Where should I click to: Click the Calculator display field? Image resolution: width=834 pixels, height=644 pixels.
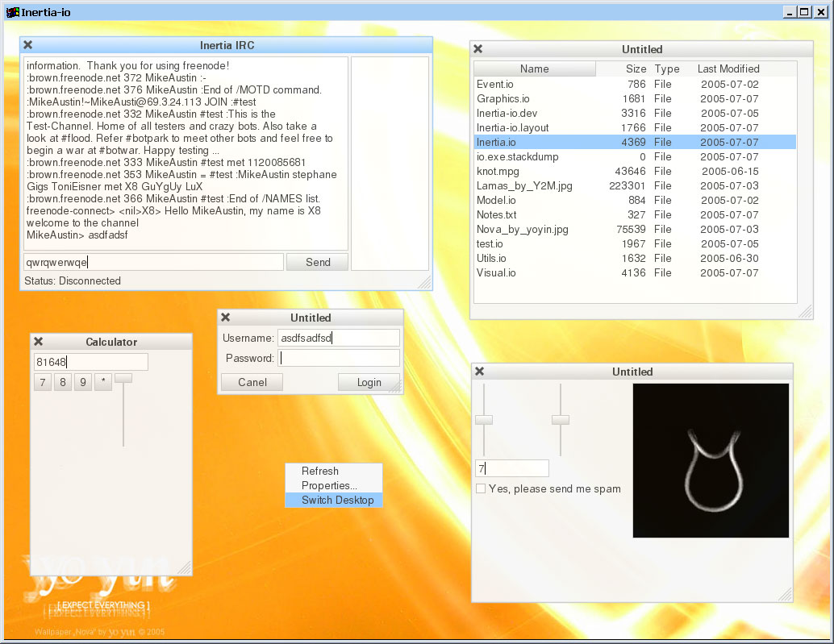click(x=91, y=362)
